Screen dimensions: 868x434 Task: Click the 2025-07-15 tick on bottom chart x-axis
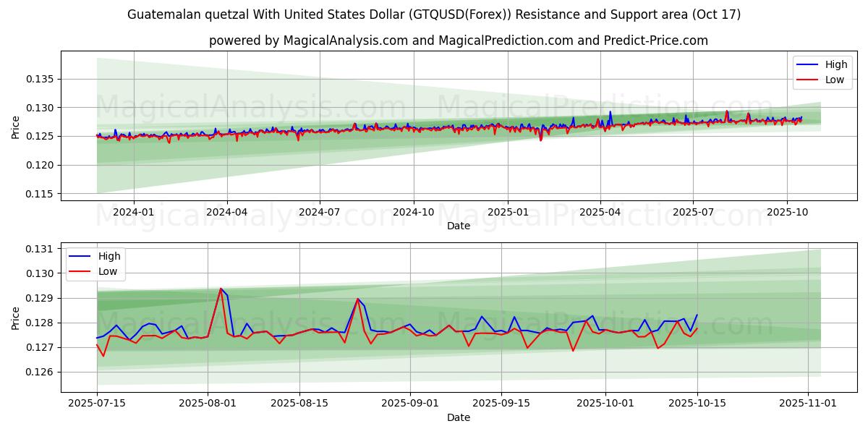97,404
